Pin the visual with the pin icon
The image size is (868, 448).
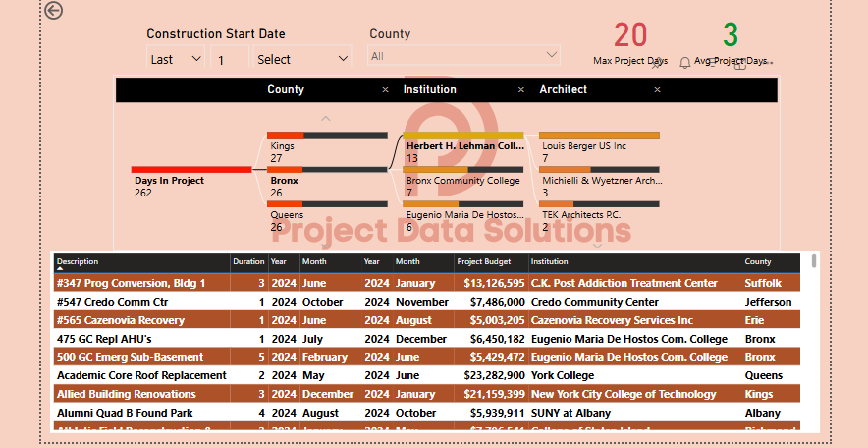click(x=657, y=63)
